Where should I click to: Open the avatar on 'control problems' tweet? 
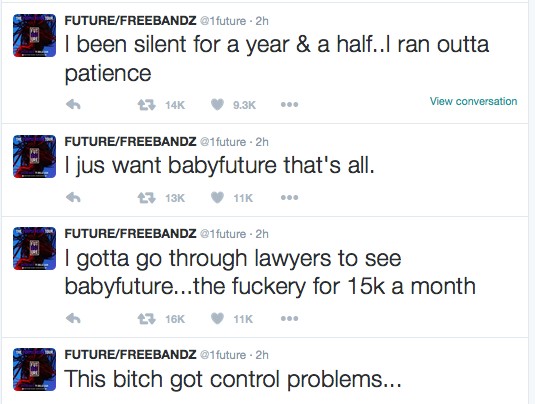(34, 369)
